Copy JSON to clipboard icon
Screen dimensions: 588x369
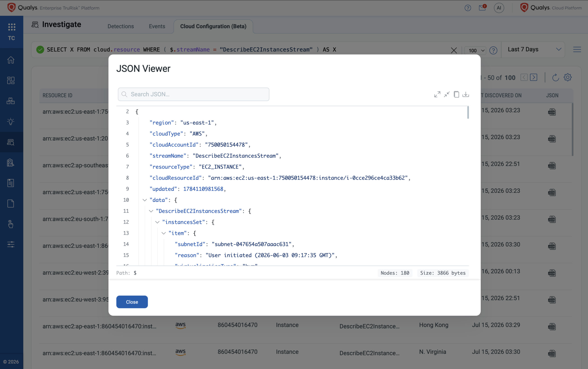[x=456, y=94]
